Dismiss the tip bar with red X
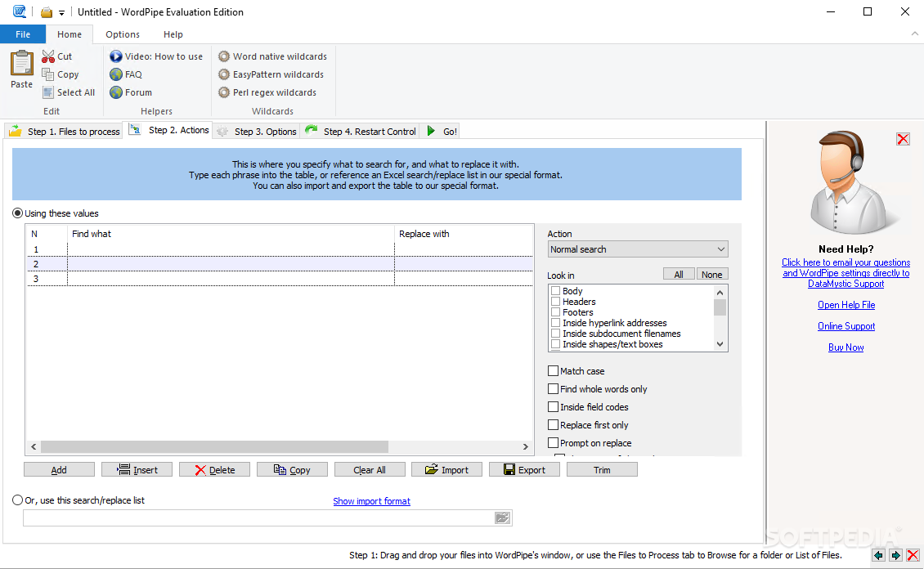 tap(913, 555)
